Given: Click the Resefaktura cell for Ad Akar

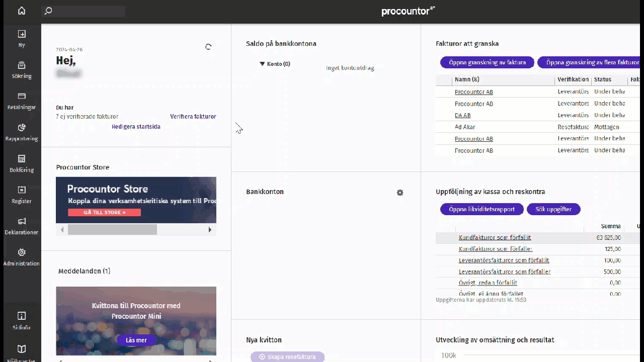Looking at the screenshot, I should 573,127.
